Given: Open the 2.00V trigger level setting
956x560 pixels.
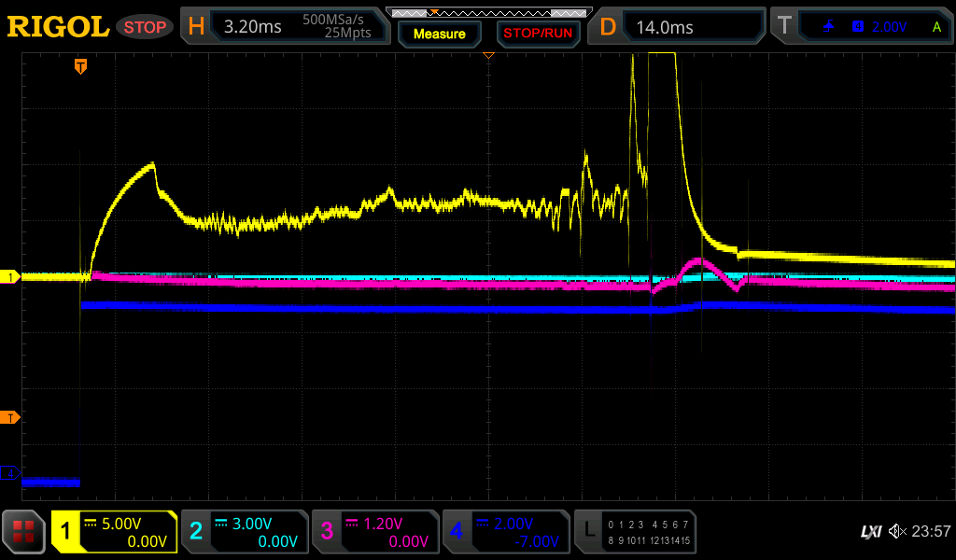Looking at the screenshot, I should 889,27.
